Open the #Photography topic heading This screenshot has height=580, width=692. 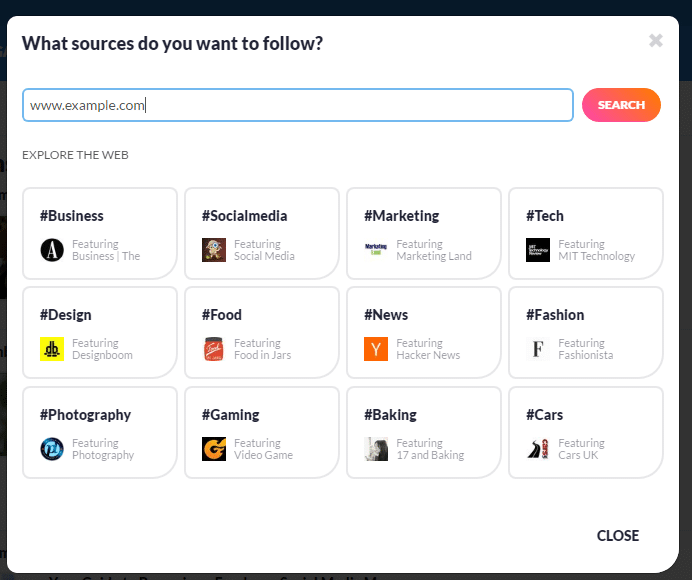[x=86, y=415]
